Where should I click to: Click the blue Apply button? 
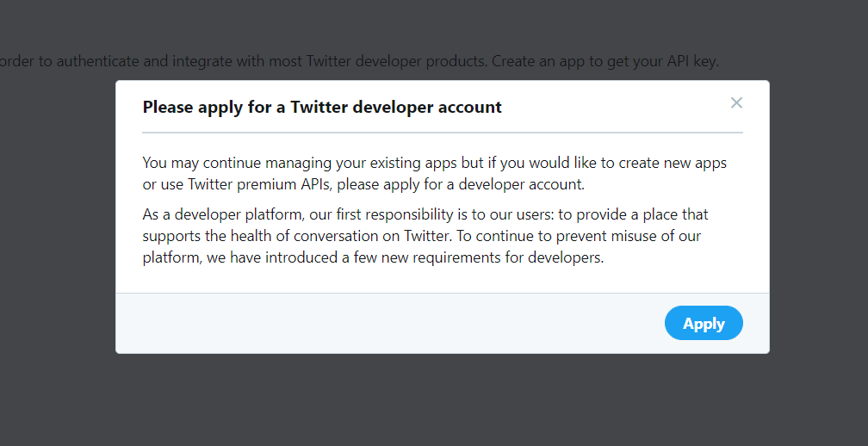pos(704,323)
